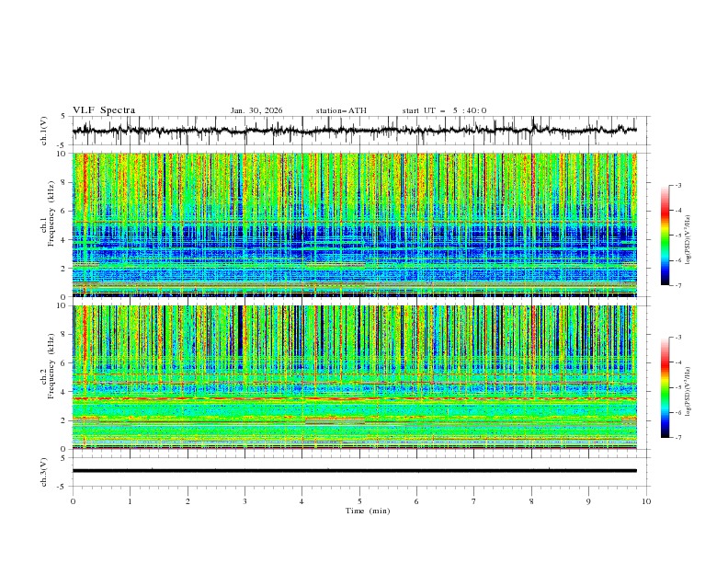The image size is (728, 563).
Task: Click the ch.1 voltage waveform trace
Action: click(x=354, y=131)
